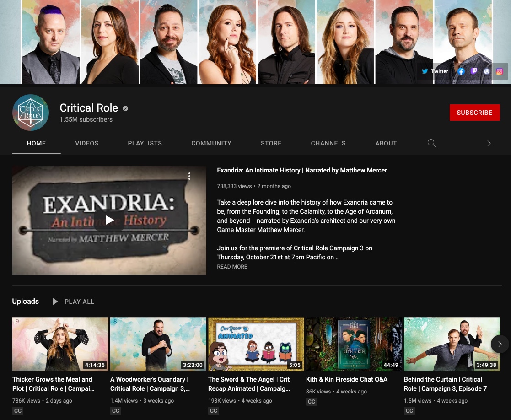Play the Exandria featured video
This screenshot has width=511, height=420.
[109, 220]
